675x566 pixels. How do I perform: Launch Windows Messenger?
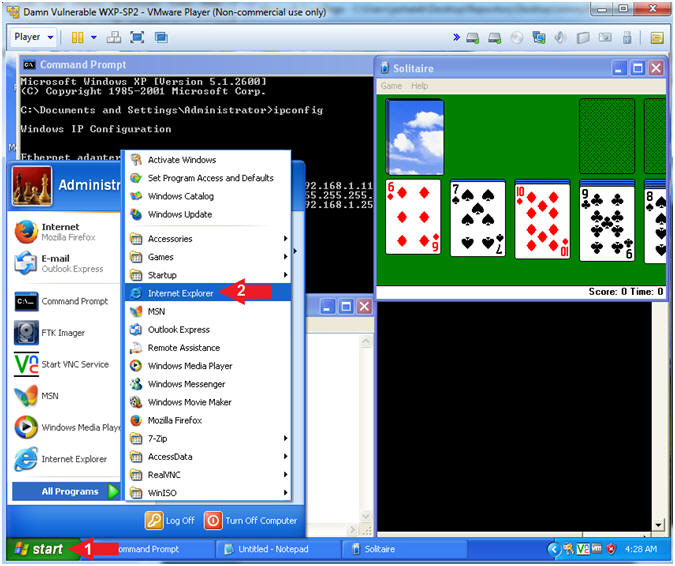tap(208, 384)
